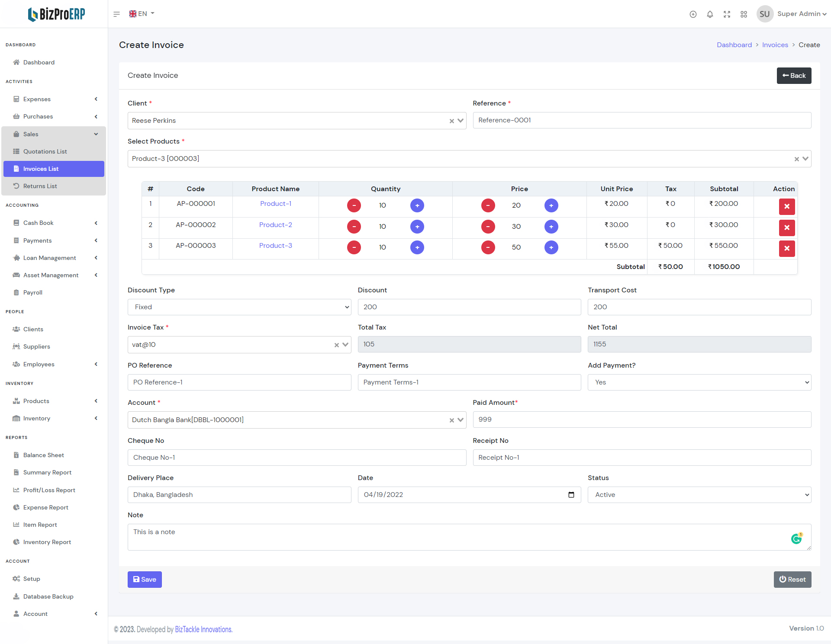
Task: Open calendar picker in Date field
Action: (x=571, y=495)
